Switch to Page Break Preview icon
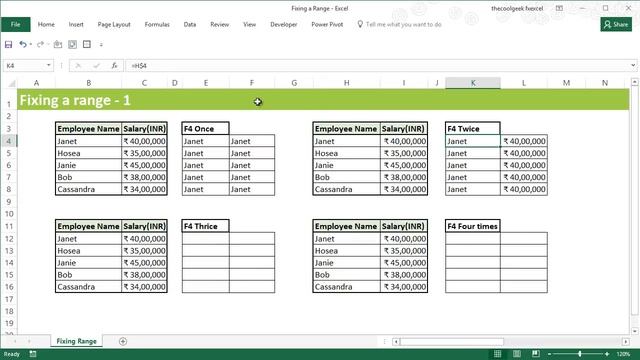The image size is (640, 360). [x=536, y=354]
